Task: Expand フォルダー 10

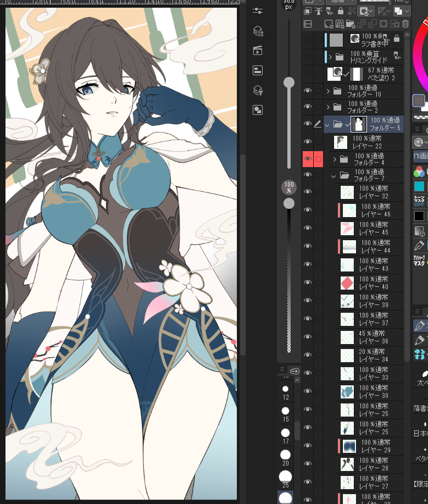Action: 328,91
